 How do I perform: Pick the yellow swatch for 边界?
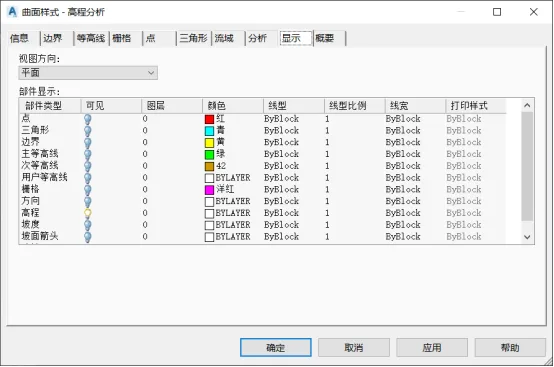click(210, 143)
